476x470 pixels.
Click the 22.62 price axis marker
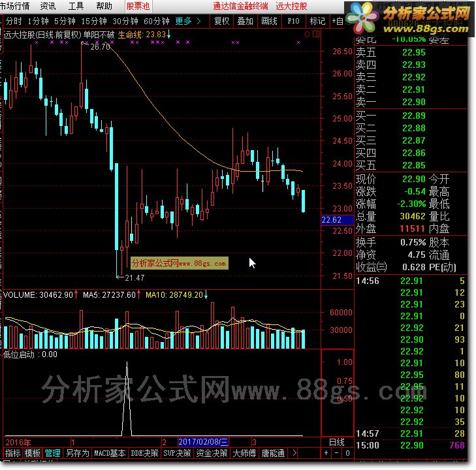click(x=338, y=220)
